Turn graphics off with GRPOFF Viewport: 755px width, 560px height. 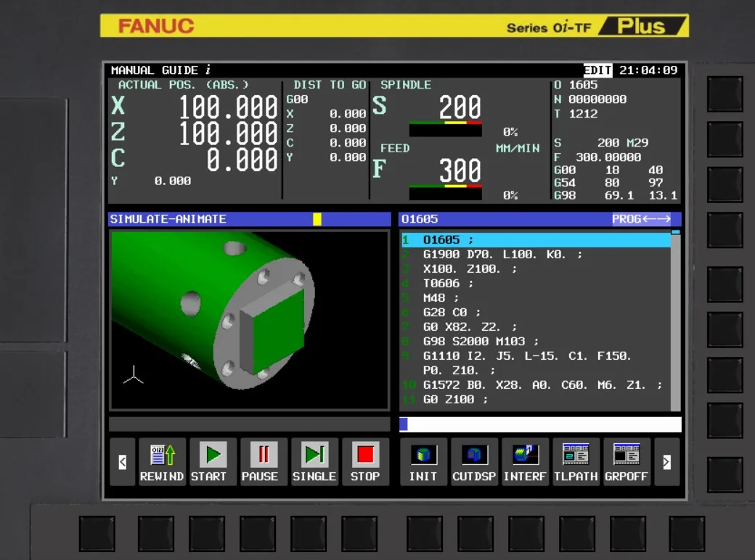[627, 461]
